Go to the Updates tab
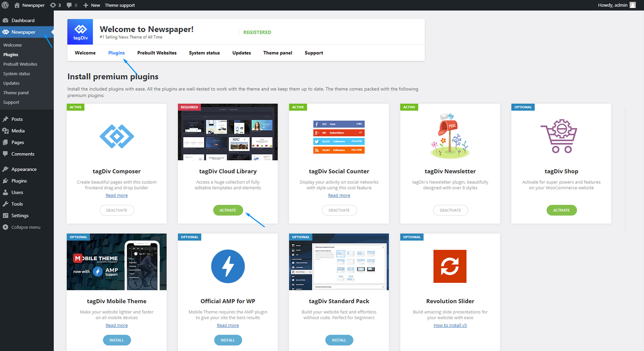 pyautogui.click(x=241, y=53)
